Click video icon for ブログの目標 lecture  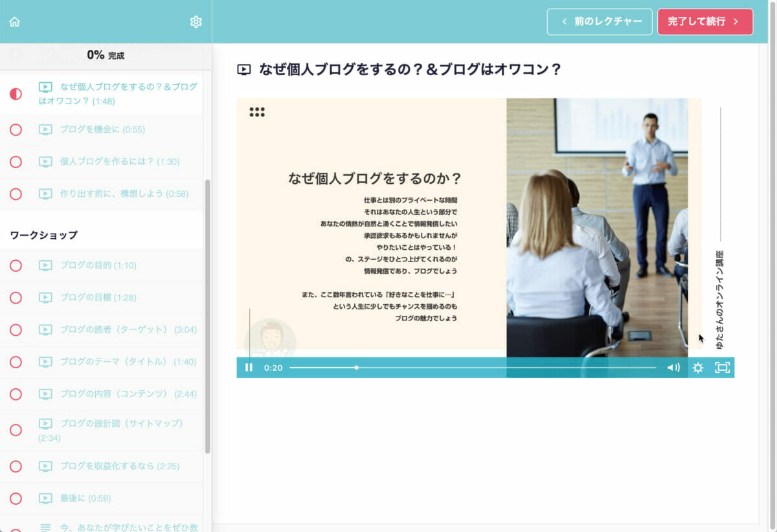[45, 298]
